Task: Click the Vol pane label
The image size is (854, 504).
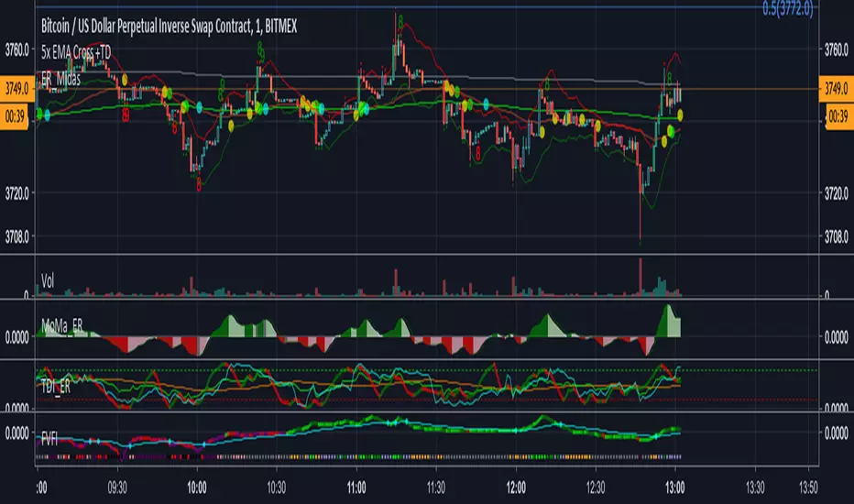Action: [48, 281]
